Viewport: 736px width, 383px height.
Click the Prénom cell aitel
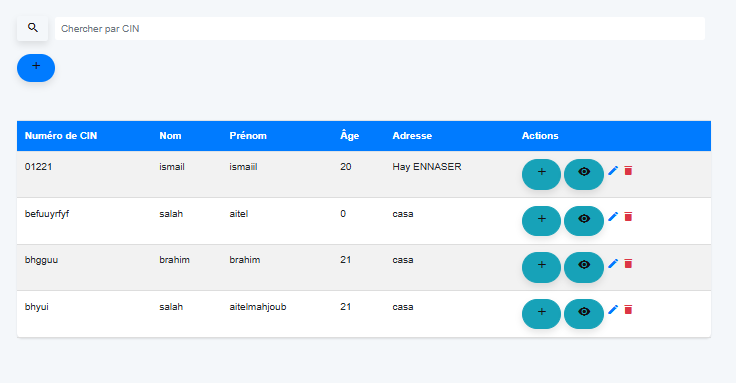click(x=238, y=214)
